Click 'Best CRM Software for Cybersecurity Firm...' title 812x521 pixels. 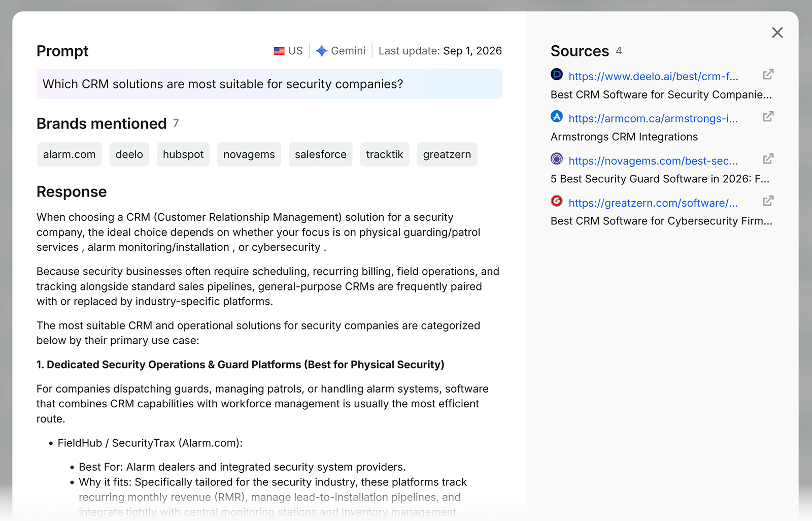point(661,221)
